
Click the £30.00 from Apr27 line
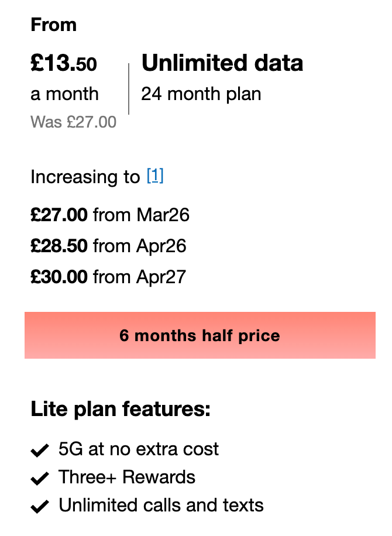point(108,277)
